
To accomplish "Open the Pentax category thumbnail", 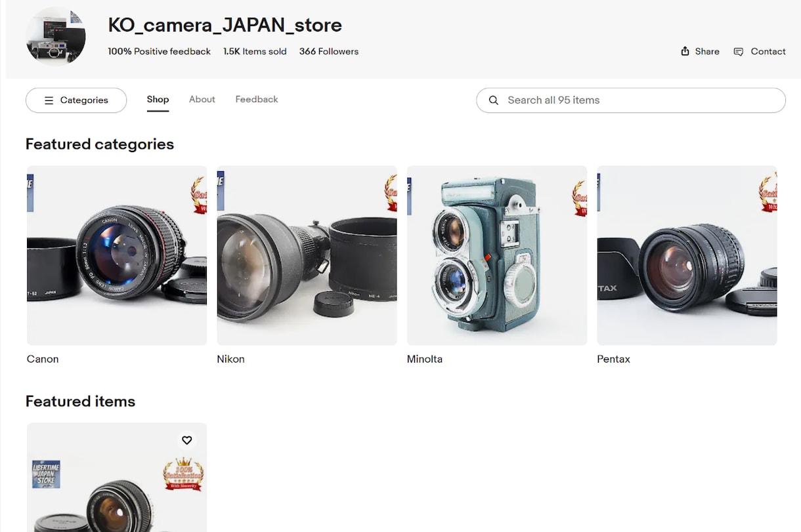I will [x=687, y=255].
